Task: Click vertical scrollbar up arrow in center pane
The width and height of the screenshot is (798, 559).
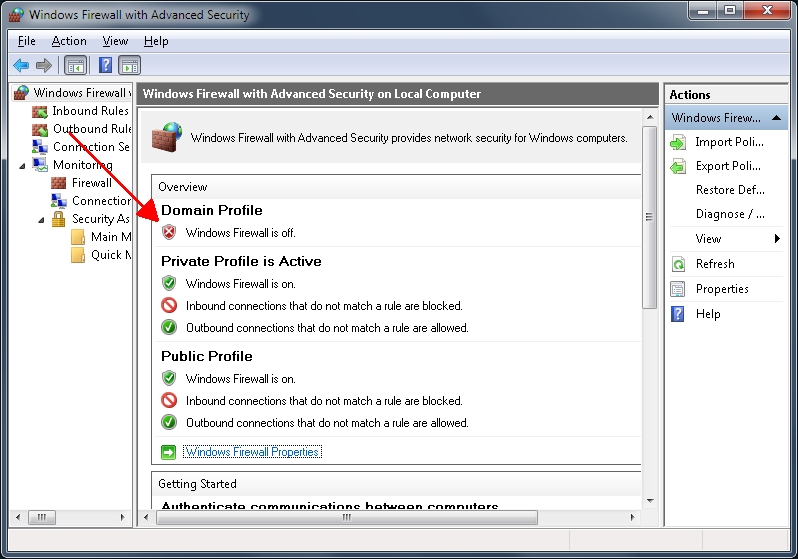Action: pos(650,117)
